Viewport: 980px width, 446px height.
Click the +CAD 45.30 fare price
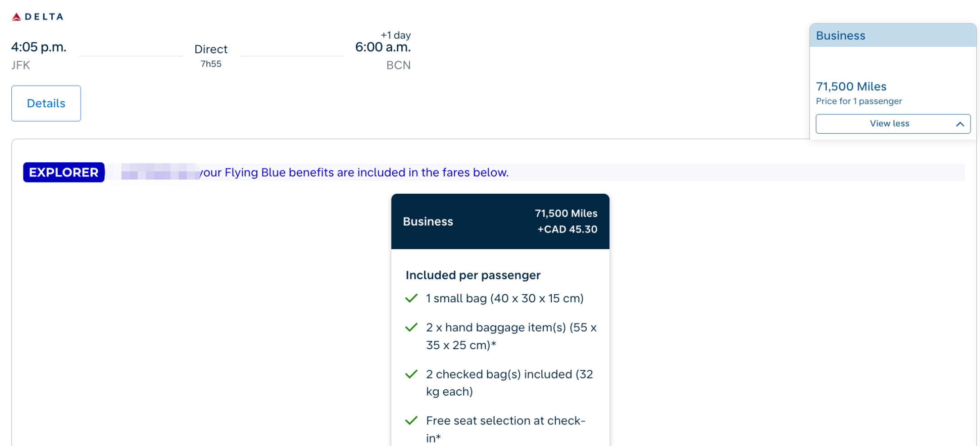(x=567, y=229)
